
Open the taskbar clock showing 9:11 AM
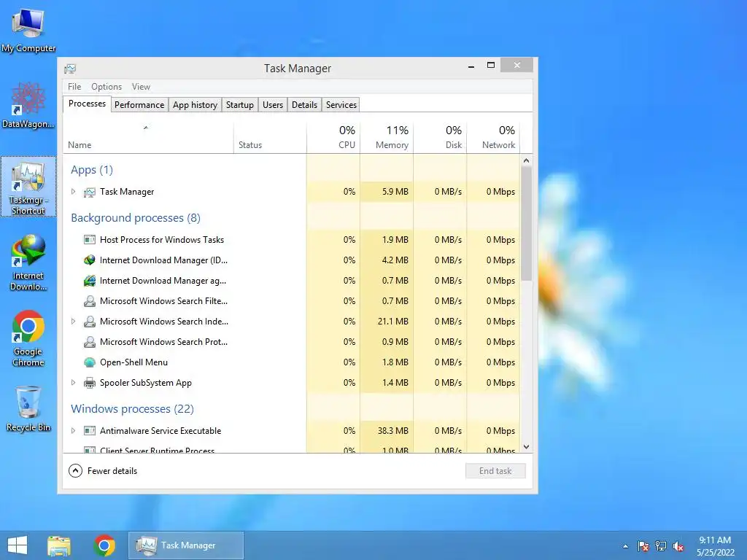pos(715,546)
